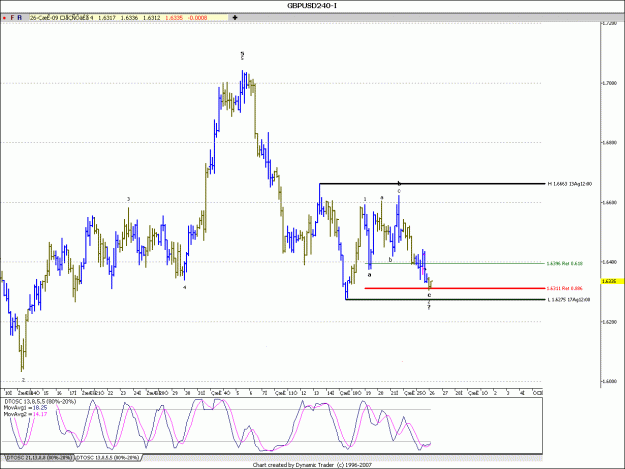The height and width of the screenshot is (469, 625).
Task: Select the black L 1.6275 low level line
Action: [445, 300]
